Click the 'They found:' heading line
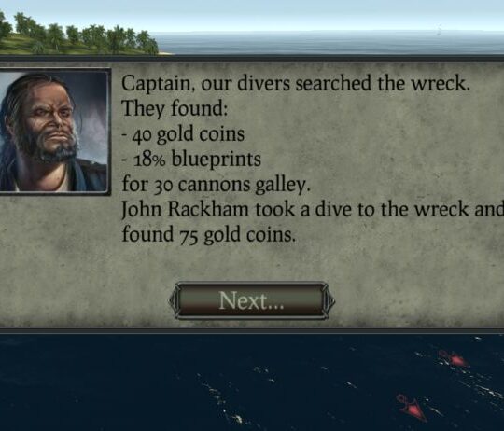The image size is (504, 431). [x=175, y=108]
